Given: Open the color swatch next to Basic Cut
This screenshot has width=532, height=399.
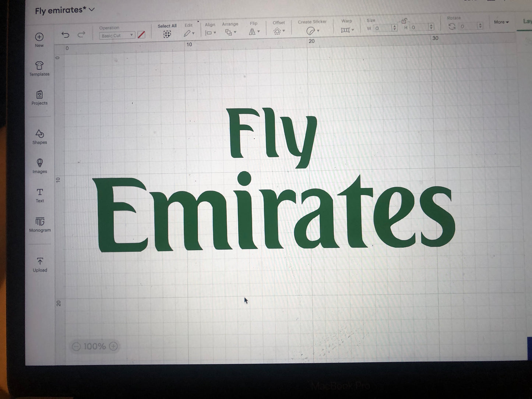Looking at the screenshot, I should tap(141, 35).
